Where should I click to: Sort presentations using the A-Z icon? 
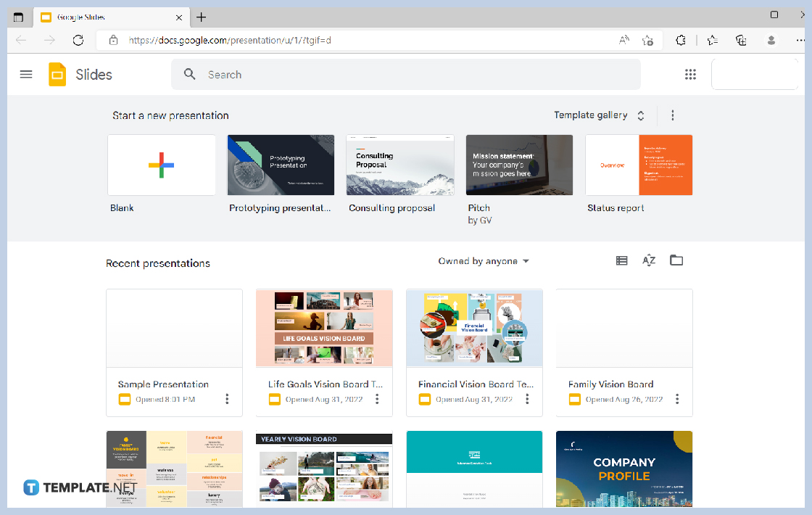coord(649,260)
